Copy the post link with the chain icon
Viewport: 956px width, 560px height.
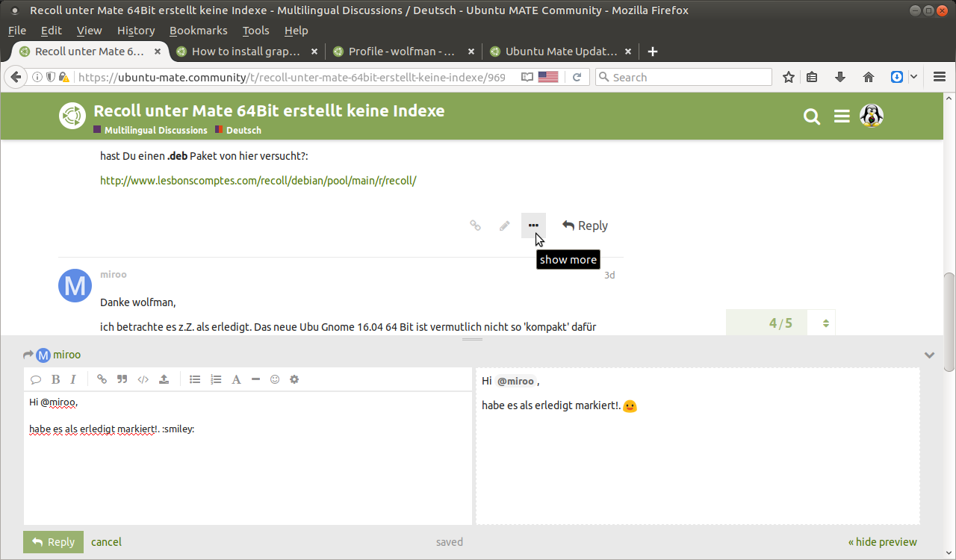[475, 225]
